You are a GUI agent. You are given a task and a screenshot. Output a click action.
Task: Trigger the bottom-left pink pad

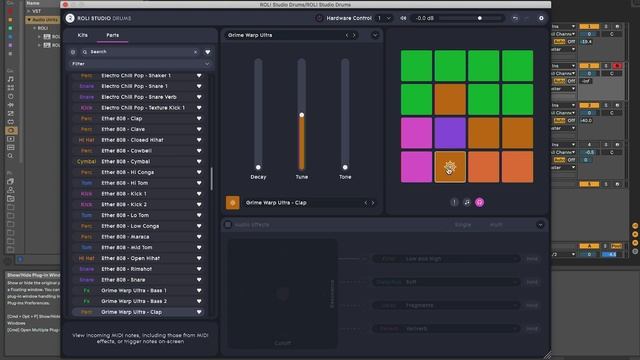pyautogui.click(x=416, y=167)
